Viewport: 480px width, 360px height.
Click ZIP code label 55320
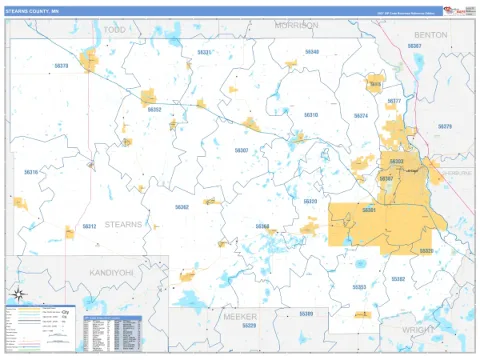pyautogui.click(x=426, y=251)
